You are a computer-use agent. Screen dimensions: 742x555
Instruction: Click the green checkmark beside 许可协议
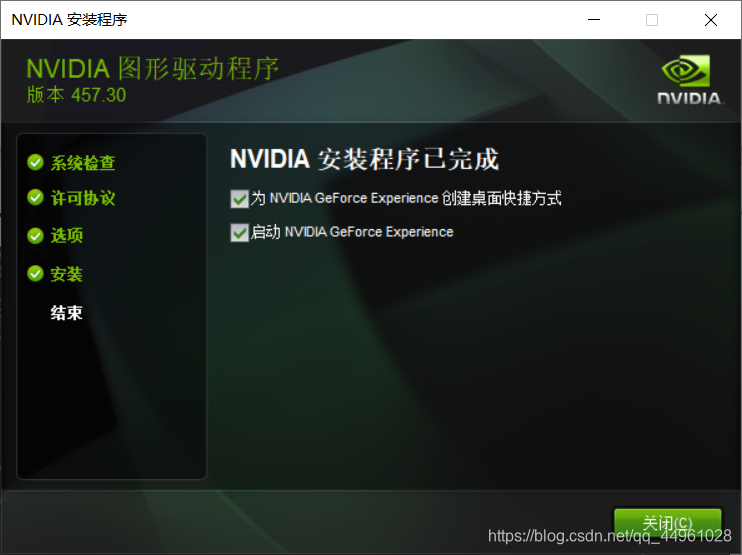35,197
